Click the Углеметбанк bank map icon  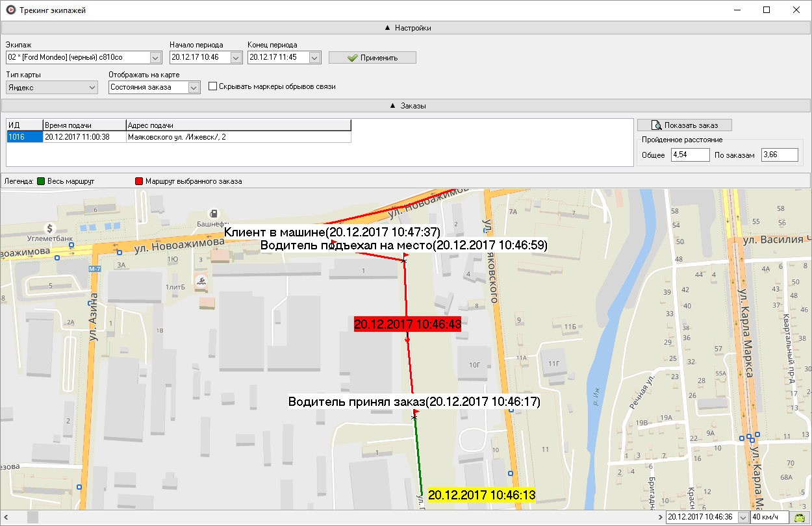point(49,228)
